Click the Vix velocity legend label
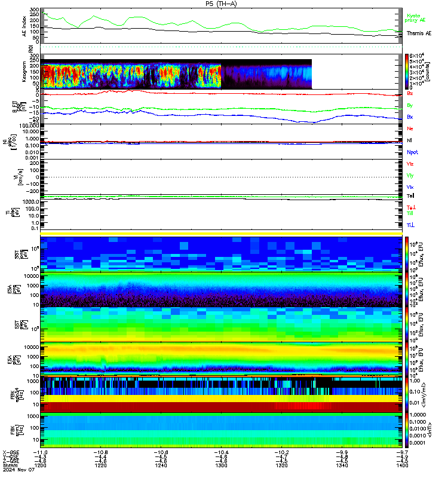 point(410,187)
